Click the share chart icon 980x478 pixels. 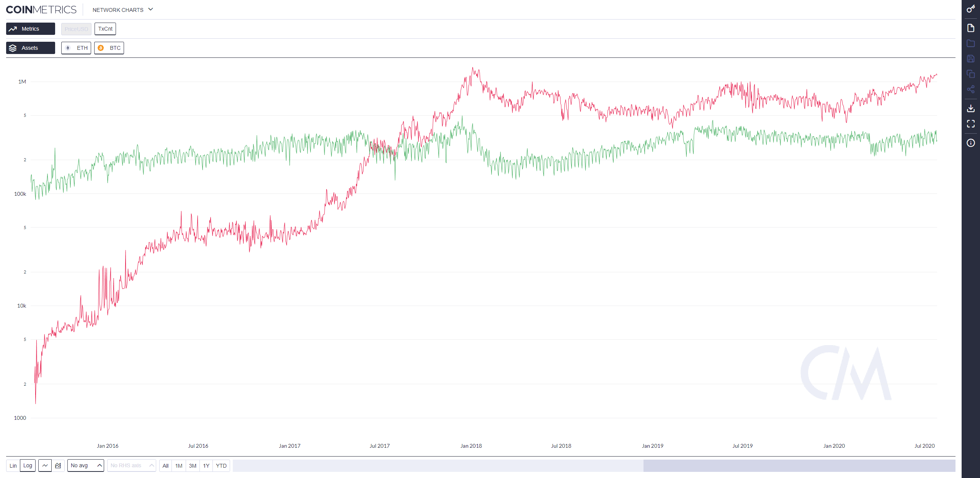tap(970, 89)
